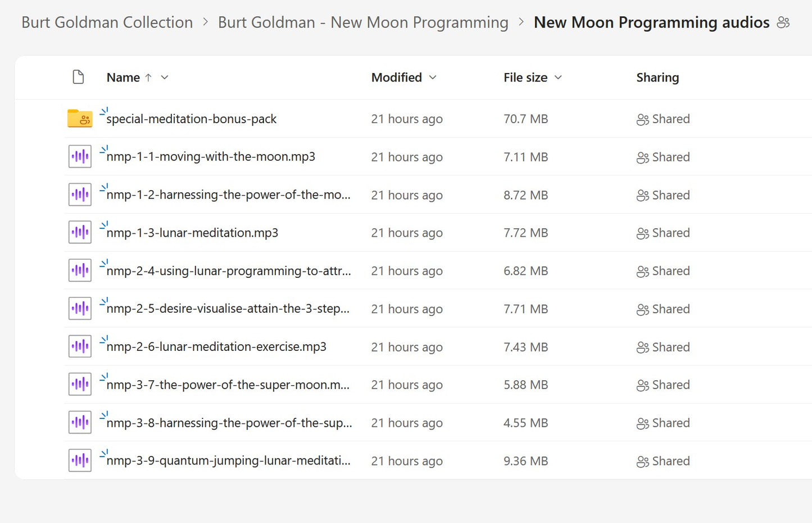Click shared people icon next to page title
The image size is (812, 523).
click(783, 22)
